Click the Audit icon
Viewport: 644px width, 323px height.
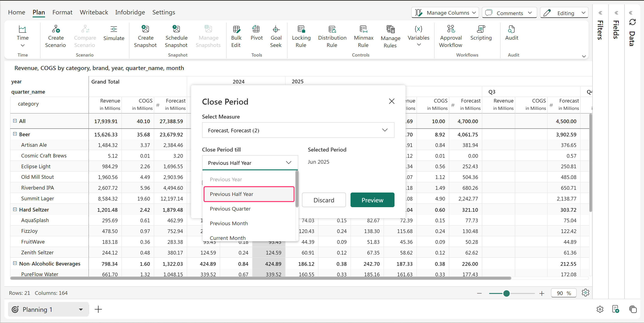point(511,29)
